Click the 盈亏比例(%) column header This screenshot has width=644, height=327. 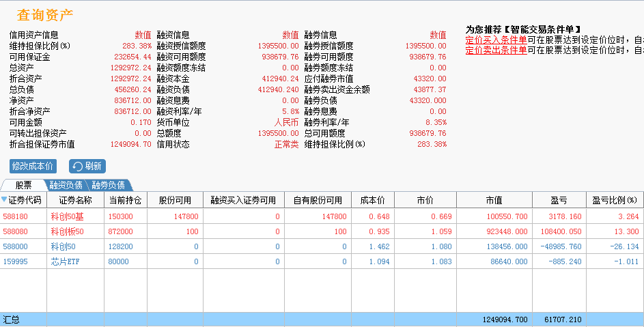click(x=615, y=200)
